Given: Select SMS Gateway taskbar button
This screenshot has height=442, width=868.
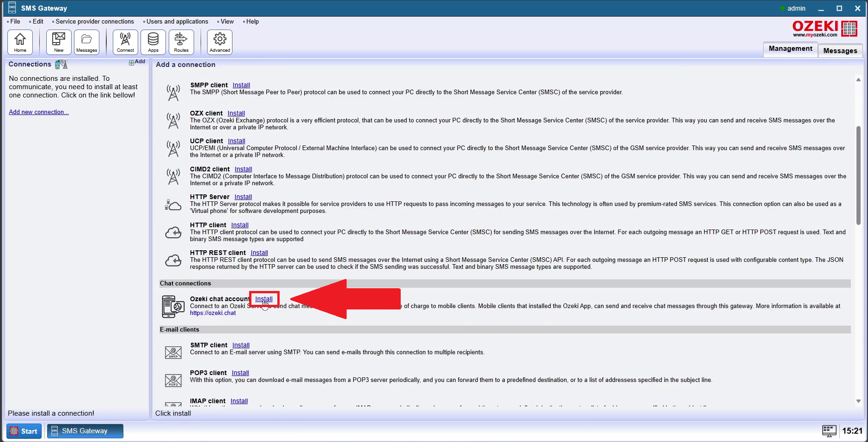Looking at the screenshot, I should [x=85, y=431].
